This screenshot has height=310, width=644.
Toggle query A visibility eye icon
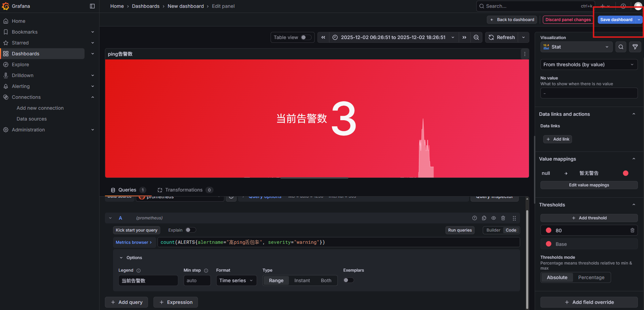point(494,218)
